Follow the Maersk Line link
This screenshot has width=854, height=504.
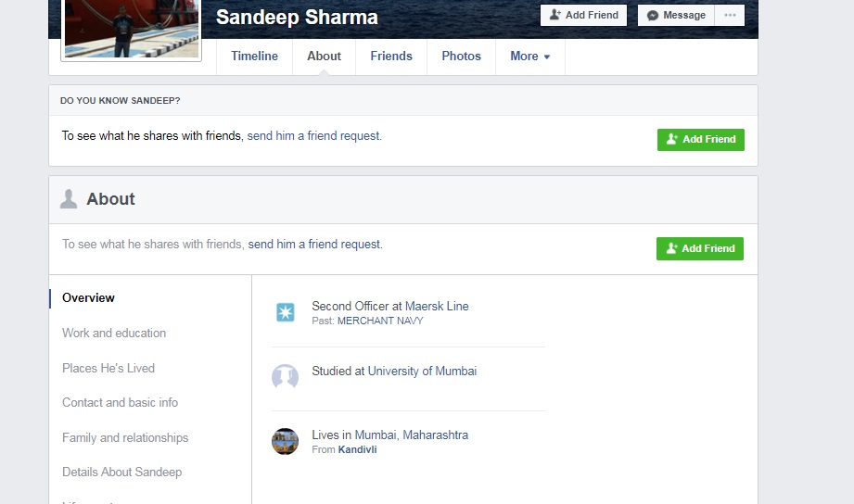pyautogui.click(x=437, y=306)
